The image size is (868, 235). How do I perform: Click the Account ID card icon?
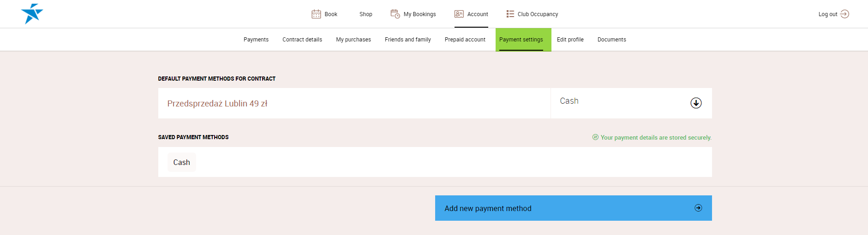pyautogui.click(x=459, y=14)
